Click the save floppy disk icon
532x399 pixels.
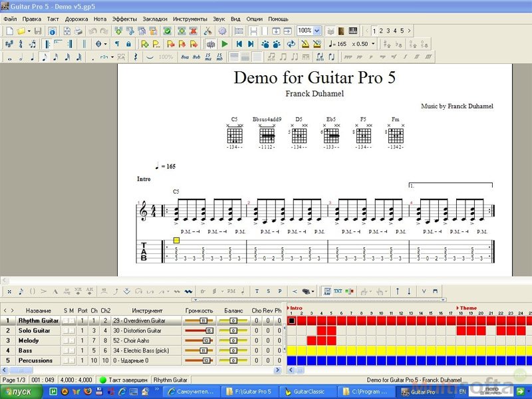38,31
